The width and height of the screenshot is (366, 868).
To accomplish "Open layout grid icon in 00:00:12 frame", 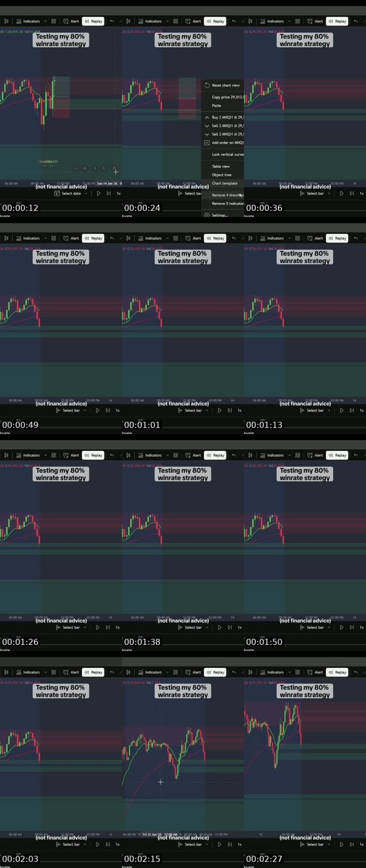I will pyautogui.click(x=53, y=21).
